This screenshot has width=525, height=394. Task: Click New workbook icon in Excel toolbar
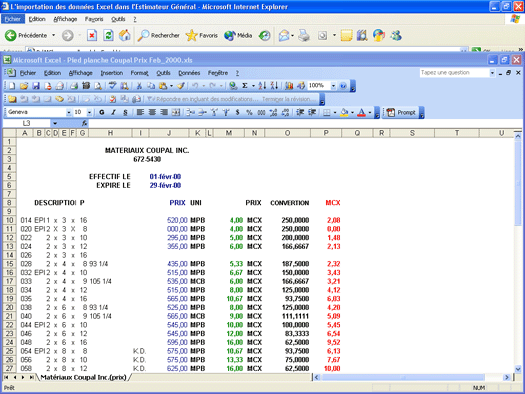click(12, 86)
